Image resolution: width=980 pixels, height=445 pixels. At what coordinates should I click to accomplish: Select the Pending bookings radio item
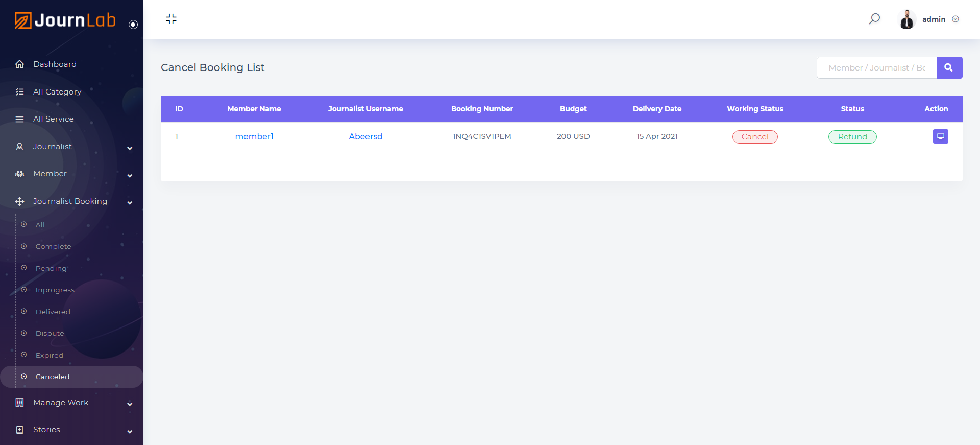tap(24, 268)
